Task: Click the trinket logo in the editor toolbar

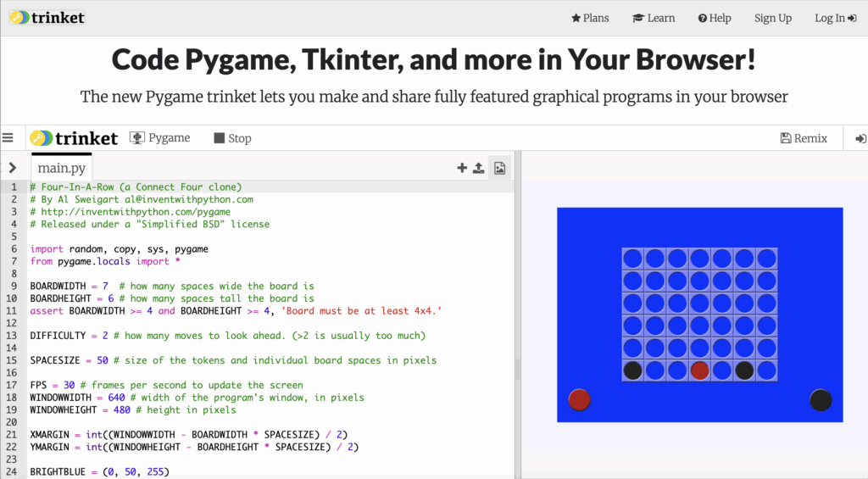Action: coord(73,138)
